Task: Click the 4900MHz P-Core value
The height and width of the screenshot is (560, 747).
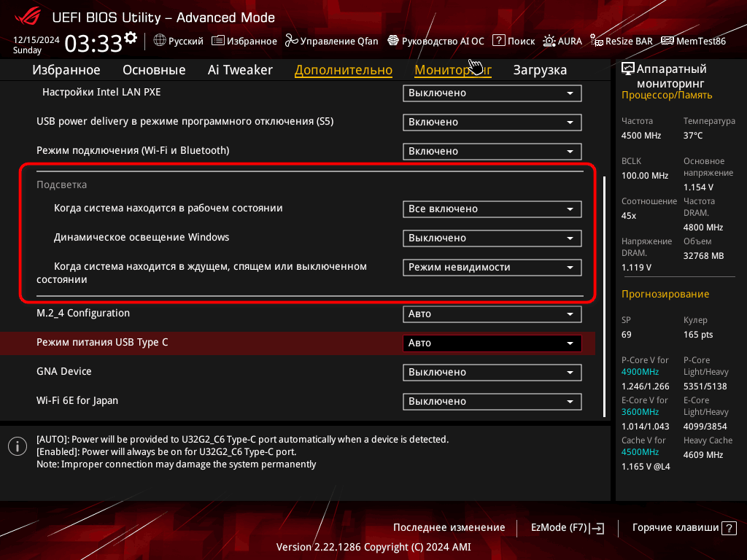Action: click(x=640, y=372)
